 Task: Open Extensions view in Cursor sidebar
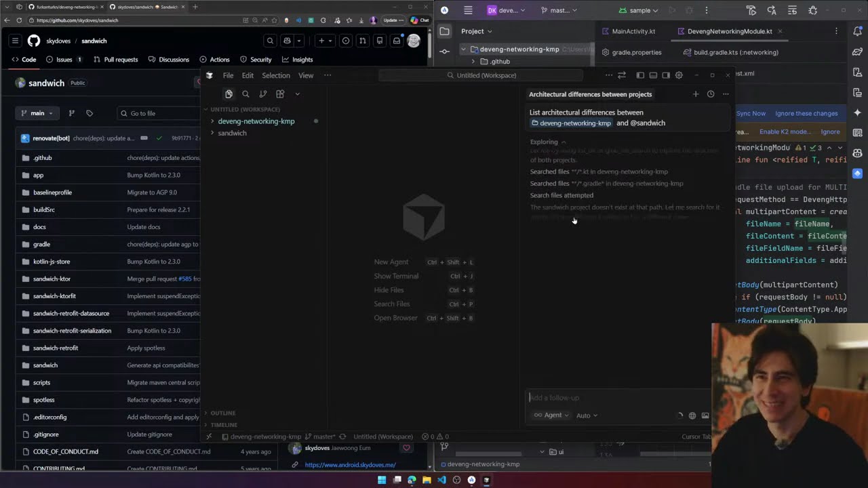pos(280,94)
